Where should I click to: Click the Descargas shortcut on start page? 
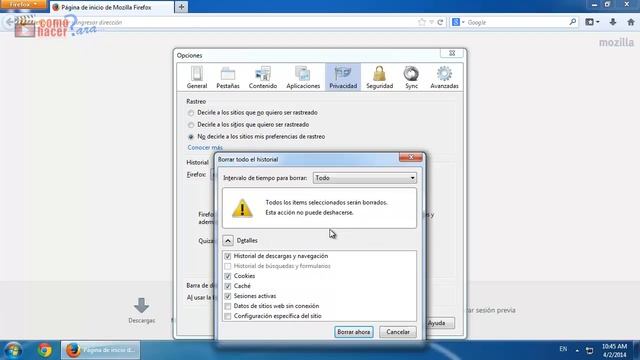pyautogui.click(x=142, y=311)
